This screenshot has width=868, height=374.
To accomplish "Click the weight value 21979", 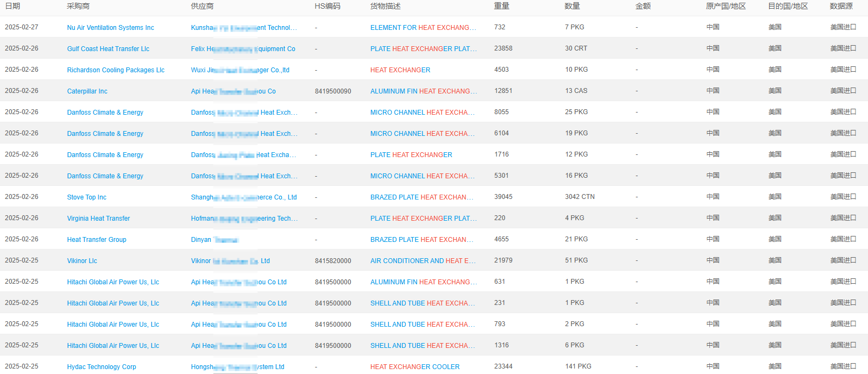I will point(504,260).
